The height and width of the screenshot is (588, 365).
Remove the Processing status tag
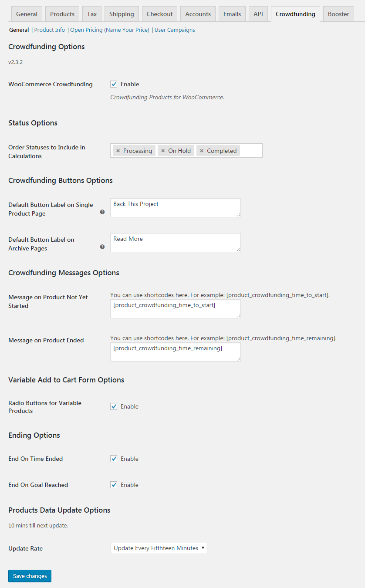coord(118,151)
